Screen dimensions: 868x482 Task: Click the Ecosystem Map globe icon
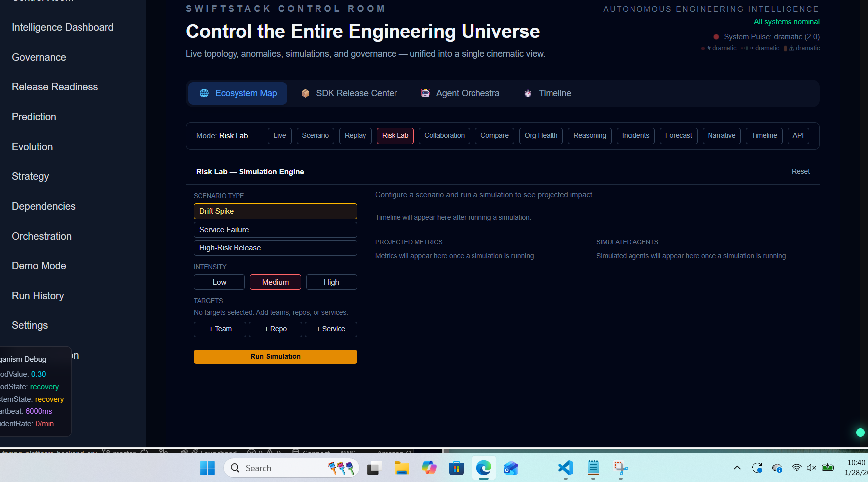coord(204,93)
